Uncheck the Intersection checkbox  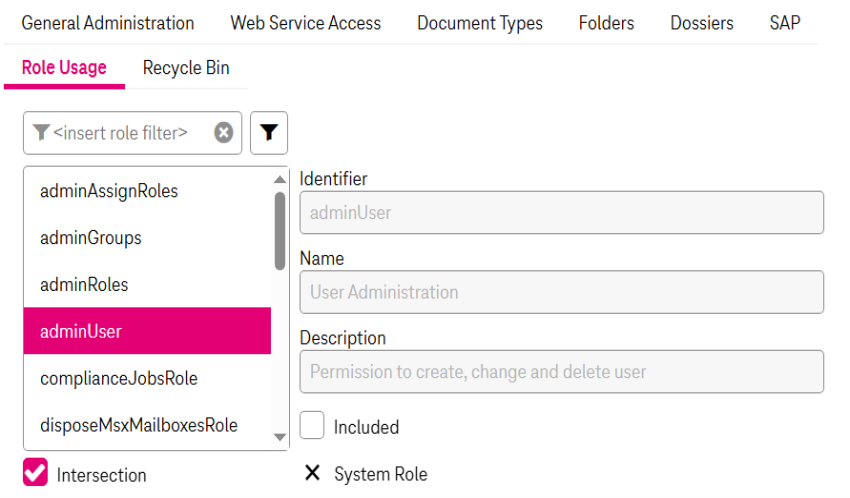point(35,473)
